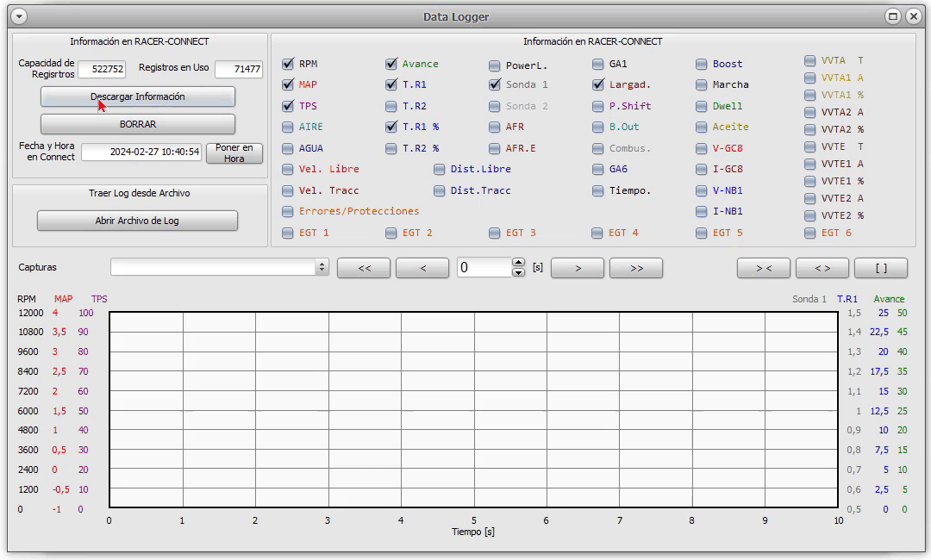Click the > < zoom in button
The height and width of the screenshot is (560, 931).
click(764, 268)
